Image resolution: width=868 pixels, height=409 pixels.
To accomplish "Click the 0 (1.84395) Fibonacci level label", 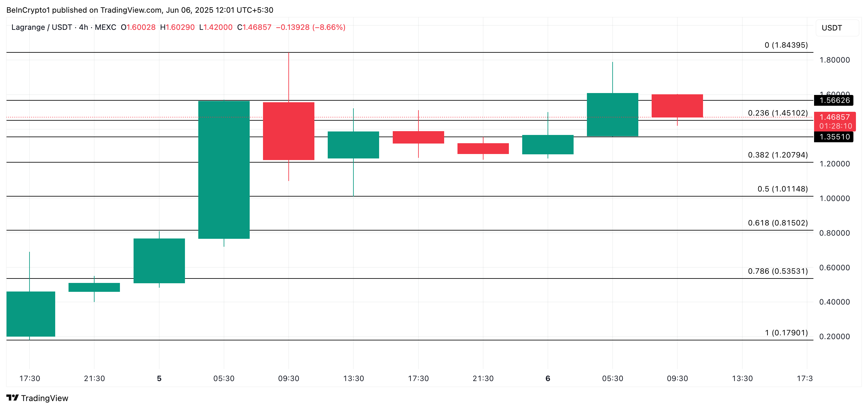I will (x=786, y=45).
